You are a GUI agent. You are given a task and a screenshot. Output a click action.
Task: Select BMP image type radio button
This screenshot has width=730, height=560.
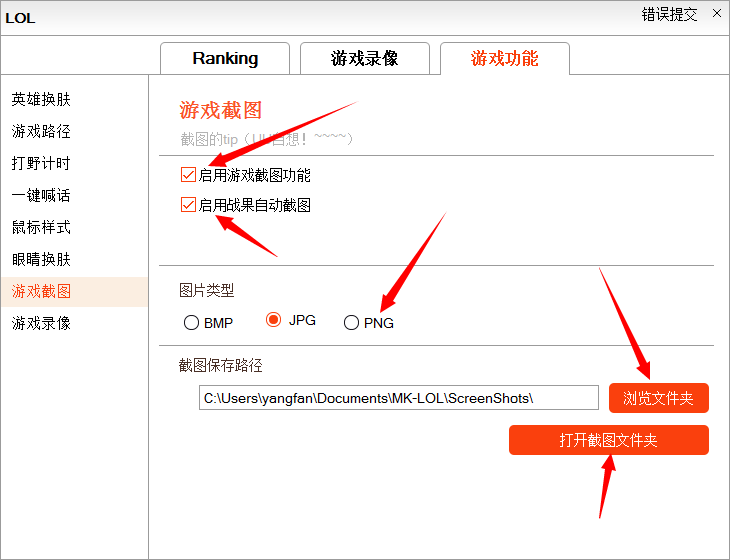tap(192, 323)
